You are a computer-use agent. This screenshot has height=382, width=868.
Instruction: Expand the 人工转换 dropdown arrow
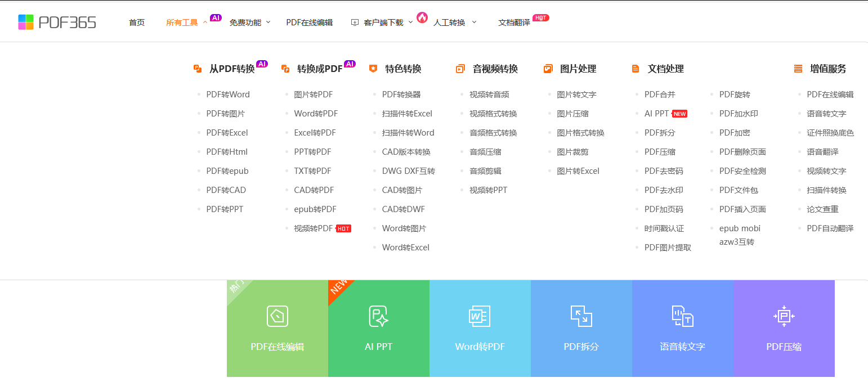coord(474,22)
